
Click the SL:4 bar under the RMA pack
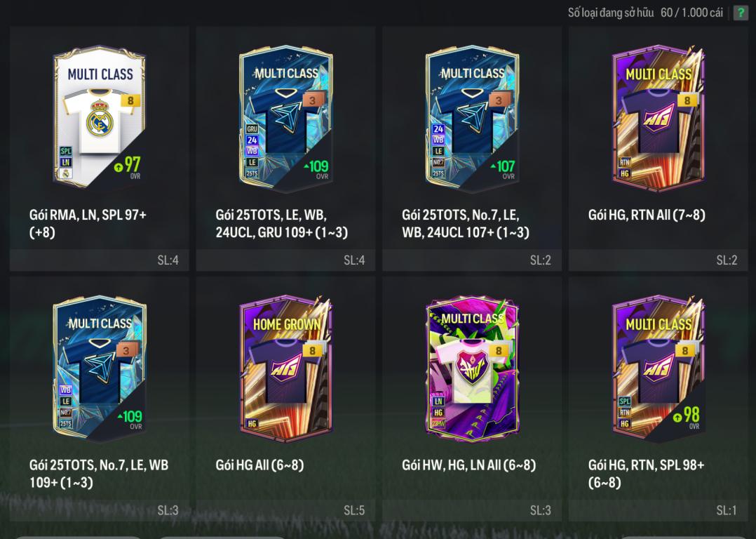(100, 260)
